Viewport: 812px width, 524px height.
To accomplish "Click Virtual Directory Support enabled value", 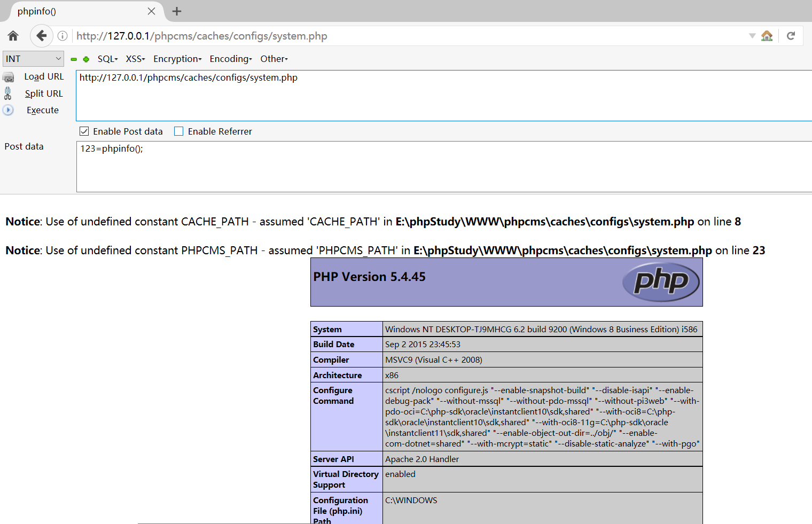I will [400, 474].
